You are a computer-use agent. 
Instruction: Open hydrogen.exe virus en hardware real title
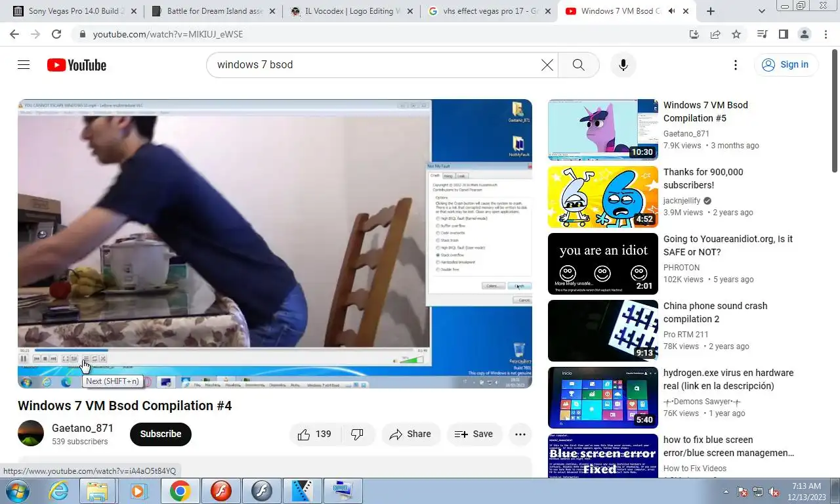(x=728, y=379)
